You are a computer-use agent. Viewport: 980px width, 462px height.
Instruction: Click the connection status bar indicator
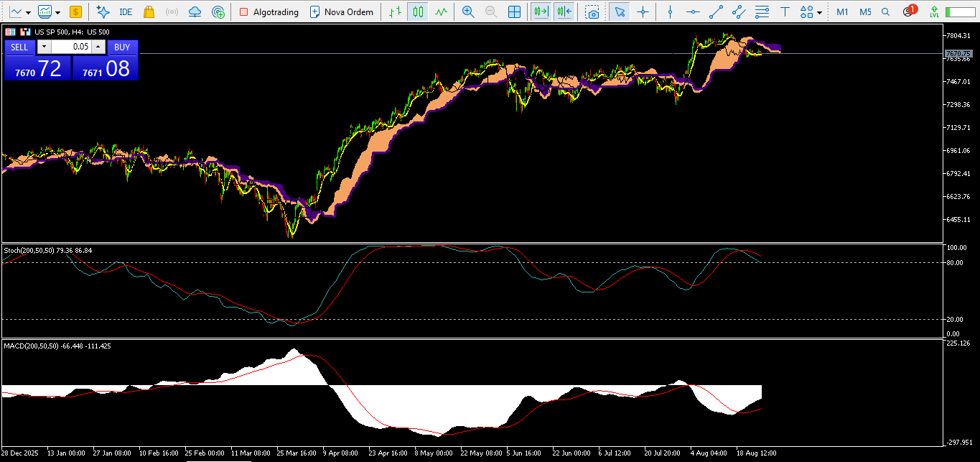click(x=960, y=12)
